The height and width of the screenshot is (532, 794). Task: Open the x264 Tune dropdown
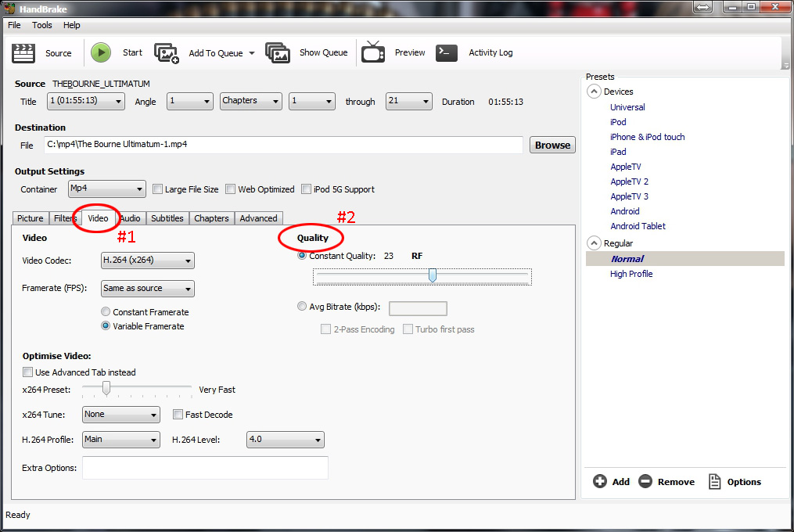(x=121, y=415)
